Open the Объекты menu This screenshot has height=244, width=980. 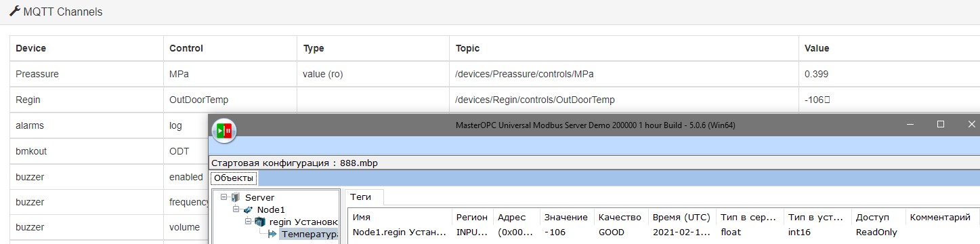tap(234, 178)
